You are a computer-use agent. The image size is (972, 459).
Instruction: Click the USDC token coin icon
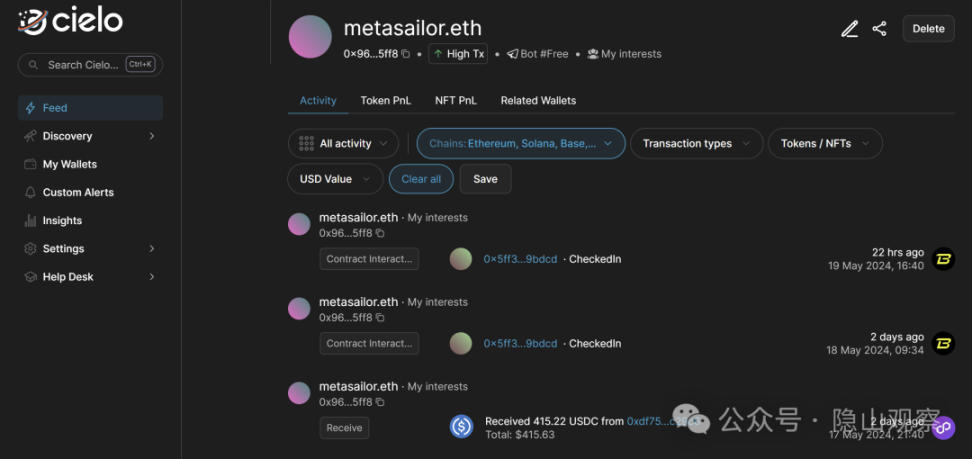click(461, 426)
